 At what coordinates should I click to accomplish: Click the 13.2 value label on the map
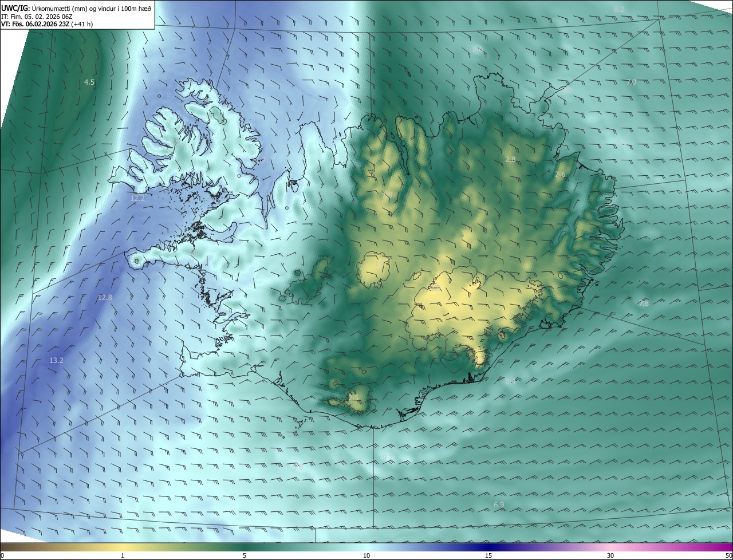(x=56, y=360)
